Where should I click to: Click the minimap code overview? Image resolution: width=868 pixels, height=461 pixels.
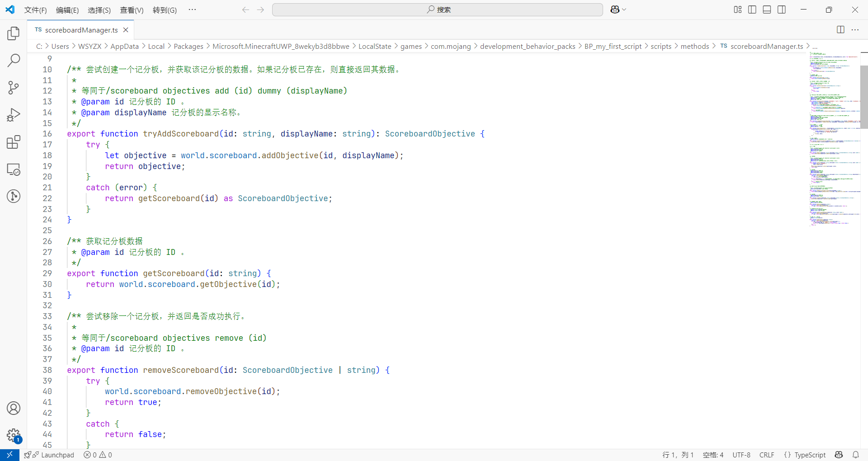click(835, 139)
